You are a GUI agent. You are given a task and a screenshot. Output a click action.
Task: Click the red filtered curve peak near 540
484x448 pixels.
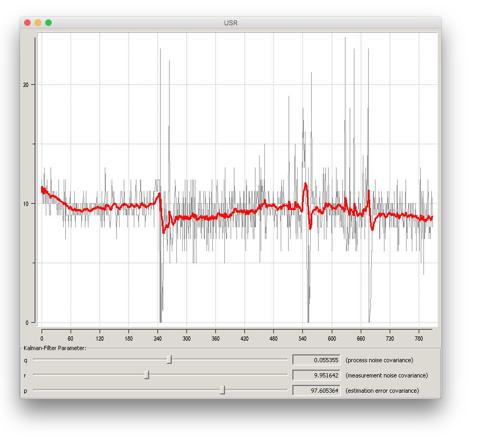point(305,184)
